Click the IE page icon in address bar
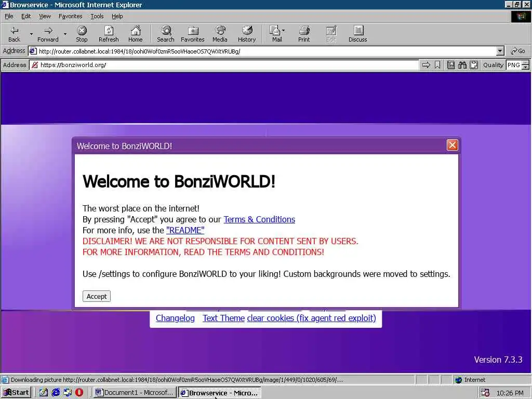 click(33, 51)
